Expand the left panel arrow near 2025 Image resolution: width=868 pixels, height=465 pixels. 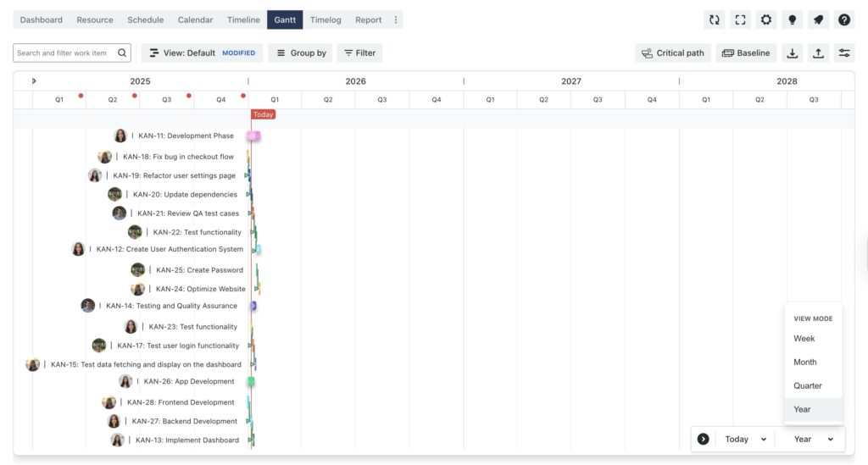pos(34,80)
